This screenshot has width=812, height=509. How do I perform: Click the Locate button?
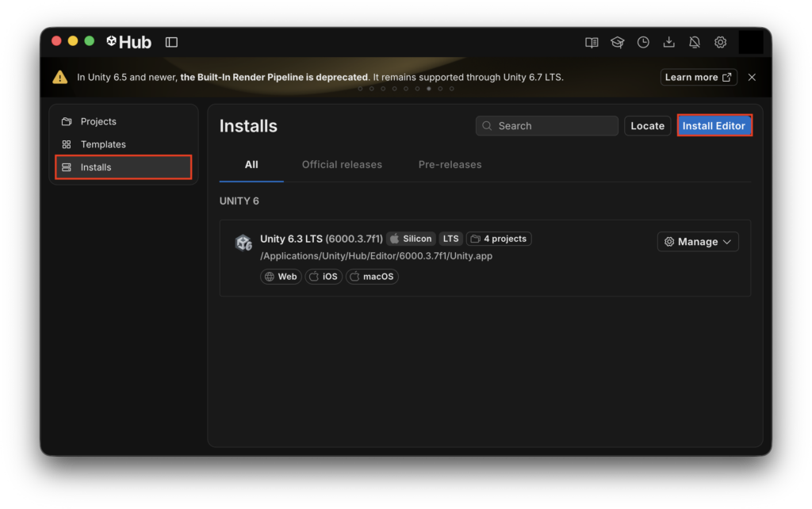647,126
